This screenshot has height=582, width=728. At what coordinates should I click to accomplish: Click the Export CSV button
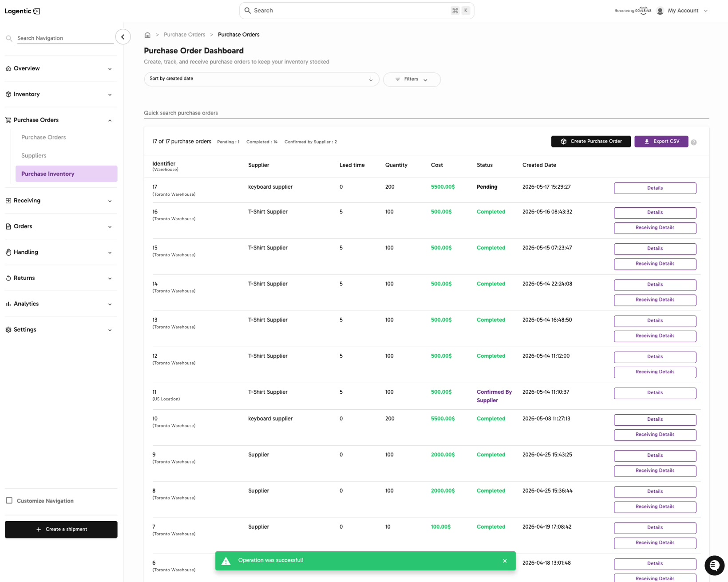click(x=661, y=142)
